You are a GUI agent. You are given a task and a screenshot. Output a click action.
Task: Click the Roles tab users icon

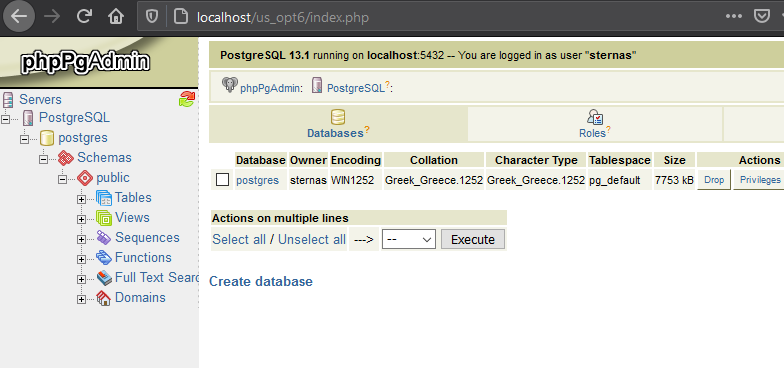click(595, 118)
